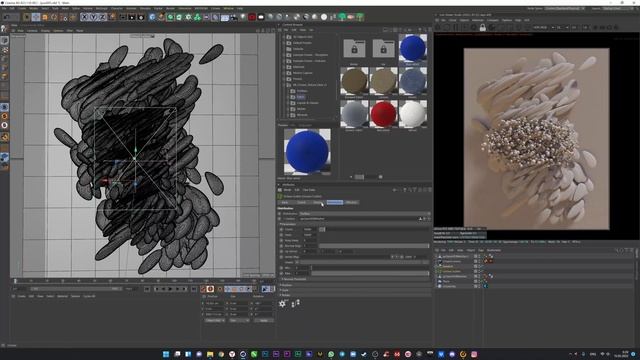640x360 pixels.
Task: Click the red icon in the top toolbar
Action: point(252,17)
